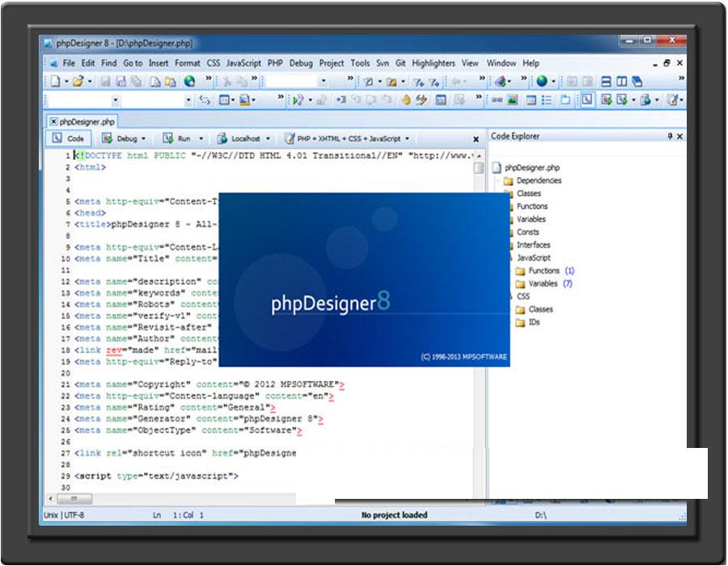Open the first empty combo box dropdown
Screen dimensions: 728x566
coord(115,99)
